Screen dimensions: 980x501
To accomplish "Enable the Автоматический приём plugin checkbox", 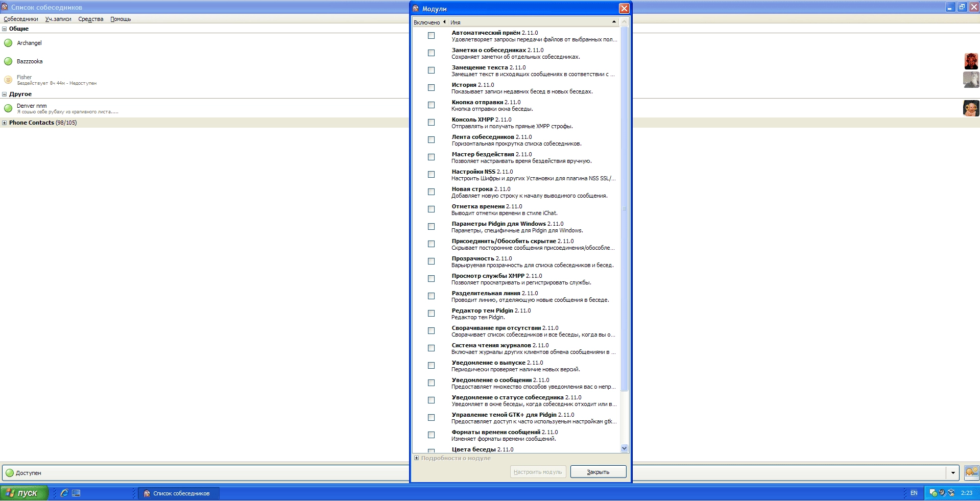I will click(x=431, y=36).
